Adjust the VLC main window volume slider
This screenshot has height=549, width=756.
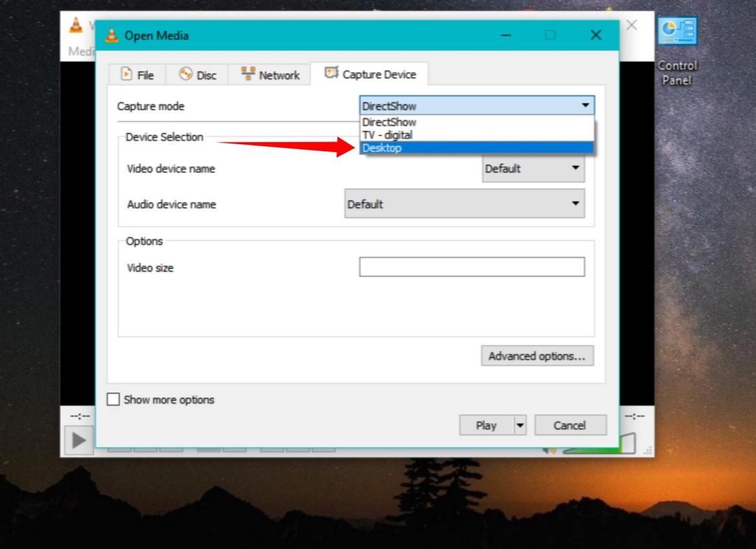tap(599, 445)
